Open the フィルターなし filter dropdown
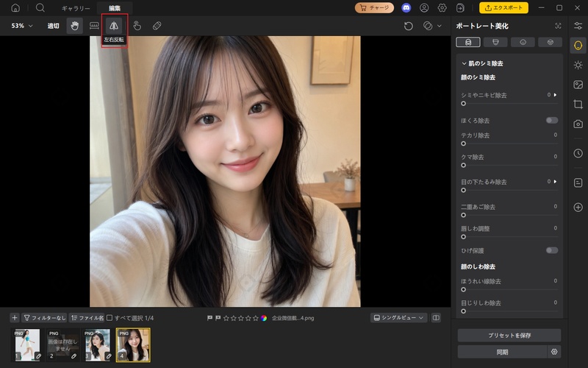Viewport: 588px width, 368px height. (44, 318)
